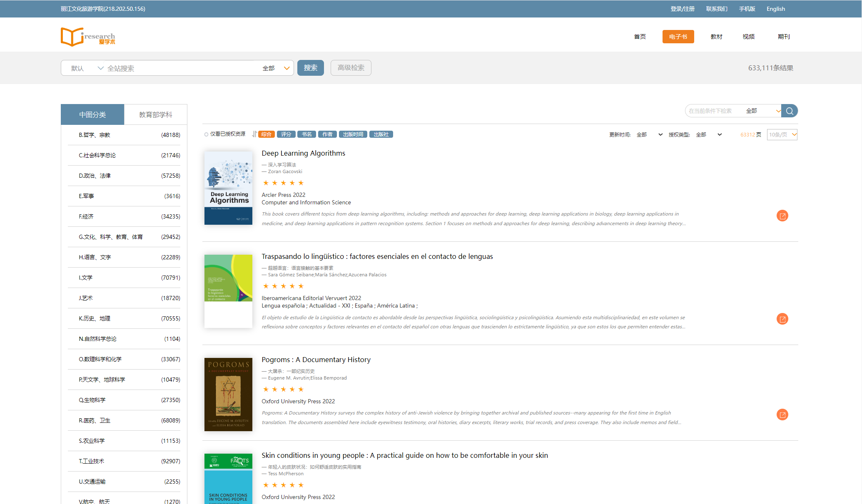Expand the 全部 dropdown in refine search box

pos(763,111)
